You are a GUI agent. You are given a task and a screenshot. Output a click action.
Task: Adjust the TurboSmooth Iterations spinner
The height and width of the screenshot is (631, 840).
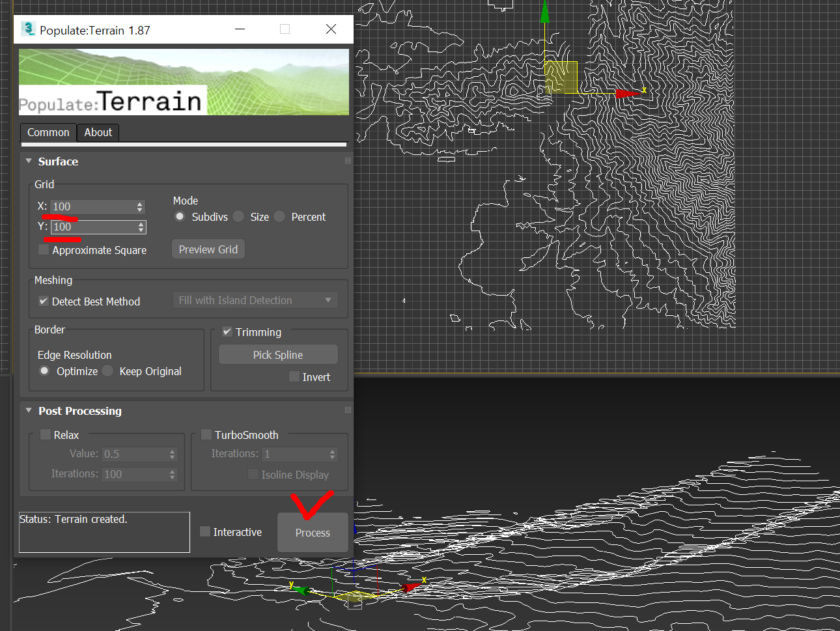pos(332,454)
